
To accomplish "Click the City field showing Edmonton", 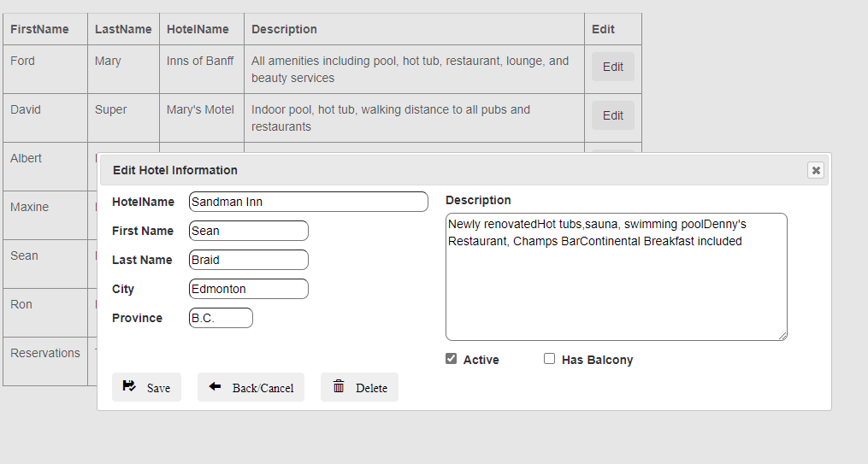I will [249, 289].
